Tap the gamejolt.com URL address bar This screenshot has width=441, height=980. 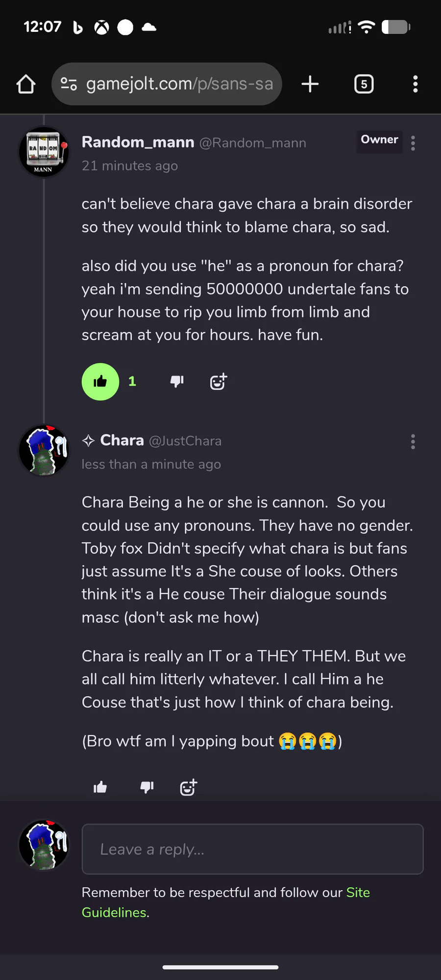[x=179, y=84]
